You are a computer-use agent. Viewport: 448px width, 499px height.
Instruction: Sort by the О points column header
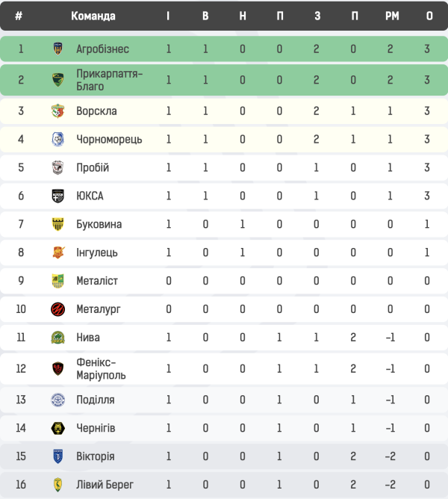pyautogui.click(x=429, y=16)
